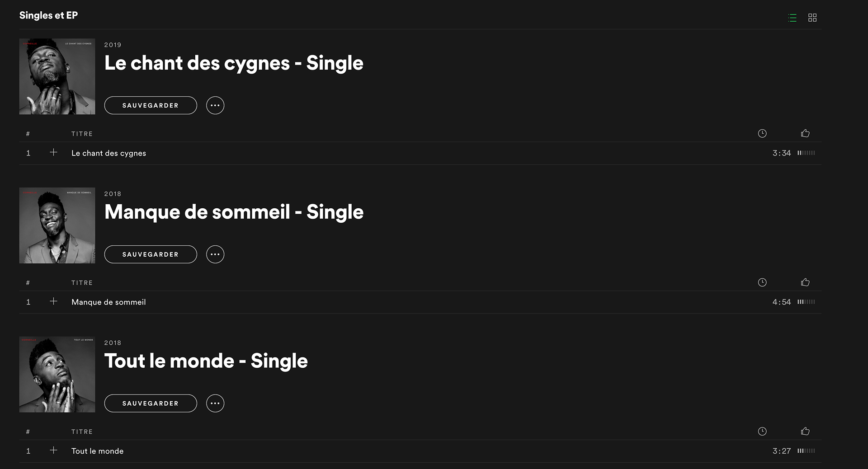Switch to grid view layout
Screen dimensions: 868x469
812,18
